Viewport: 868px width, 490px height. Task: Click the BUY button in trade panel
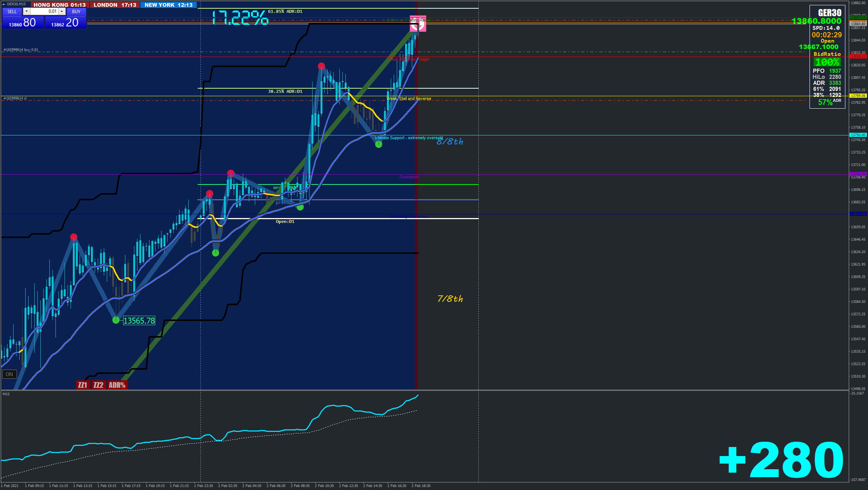[x=76, y=12]
